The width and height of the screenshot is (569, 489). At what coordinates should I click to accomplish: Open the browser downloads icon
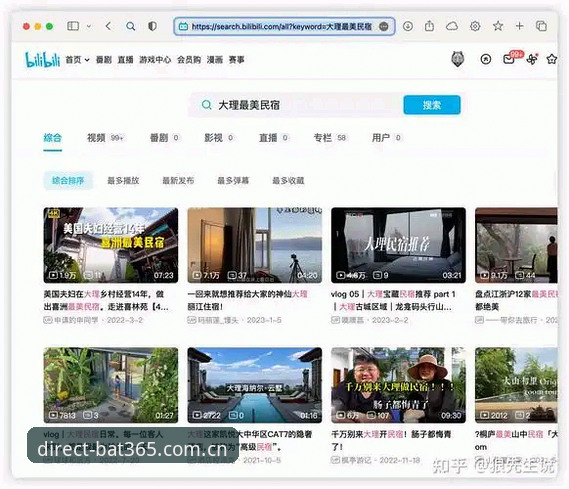coord(408,26)
